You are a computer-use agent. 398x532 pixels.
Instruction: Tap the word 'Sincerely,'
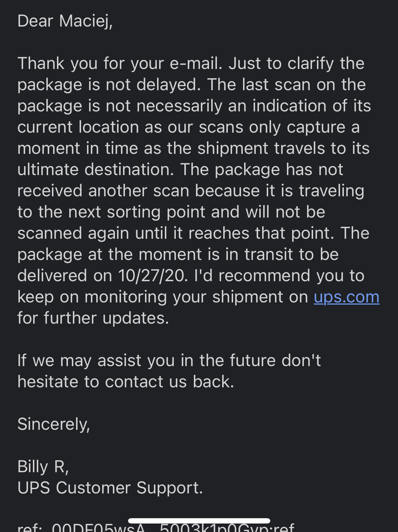tap(54, 424)
